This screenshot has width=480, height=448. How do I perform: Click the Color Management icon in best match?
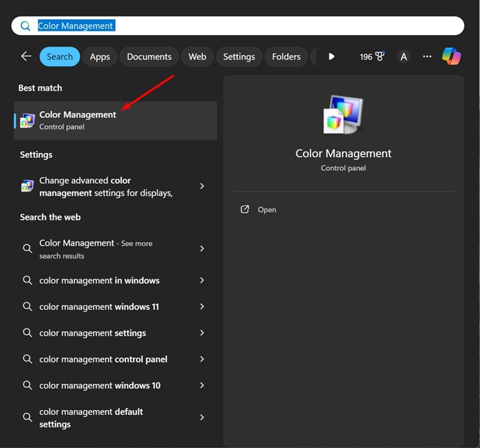coord(27,121)
